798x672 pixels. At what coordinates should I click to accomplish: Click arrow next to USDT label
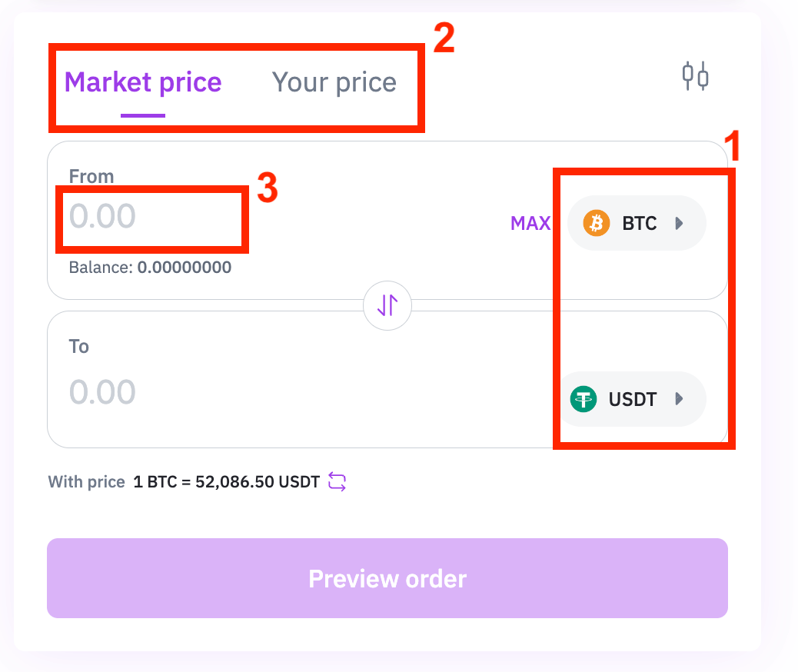[x=679, y=398]
